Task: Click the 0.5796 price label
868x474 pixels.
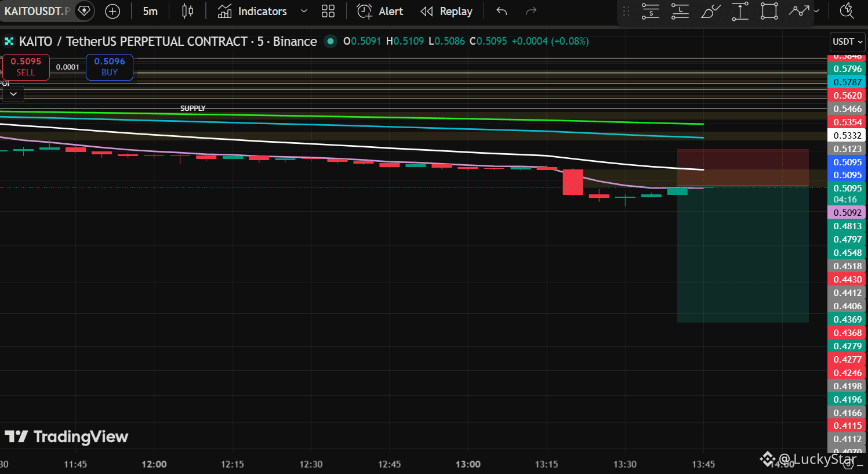Action: [x=847, y=69]
